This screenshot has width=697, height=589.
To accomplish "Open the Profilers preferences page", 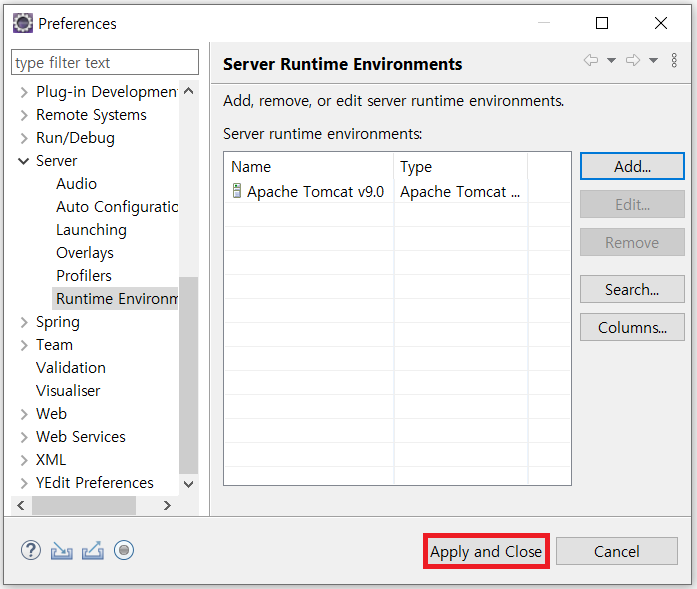I will click(x=84, y=276).
